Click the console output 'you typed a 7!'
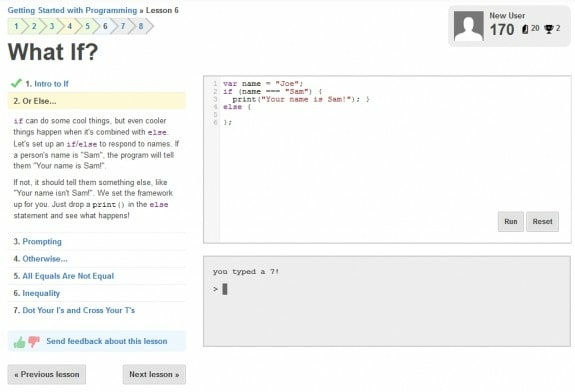Screen dimensions: 575x392 point(246,272)
